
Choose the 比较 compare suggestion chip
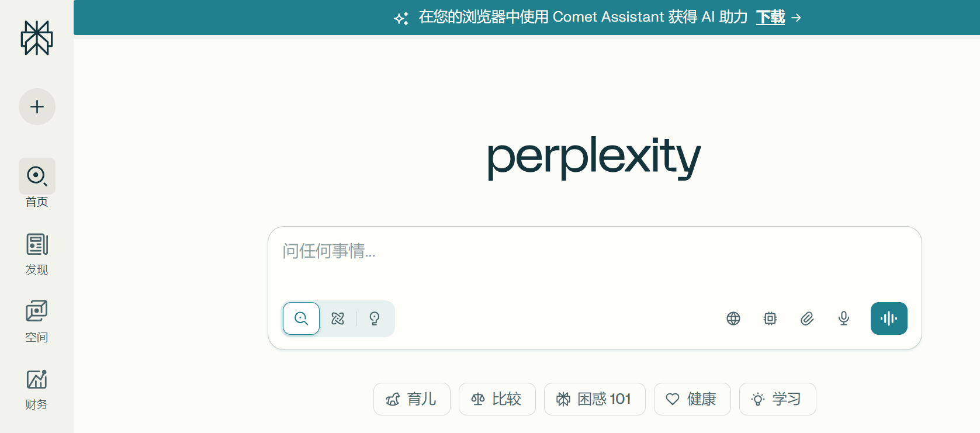pos(497,399)
